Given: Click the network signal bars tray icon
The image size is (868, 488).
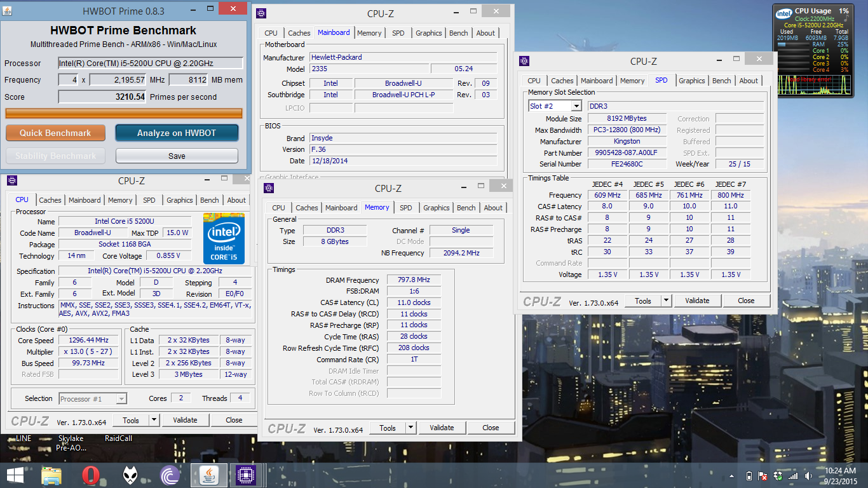Looking at the screenshot, I should (x=793, y=476).
